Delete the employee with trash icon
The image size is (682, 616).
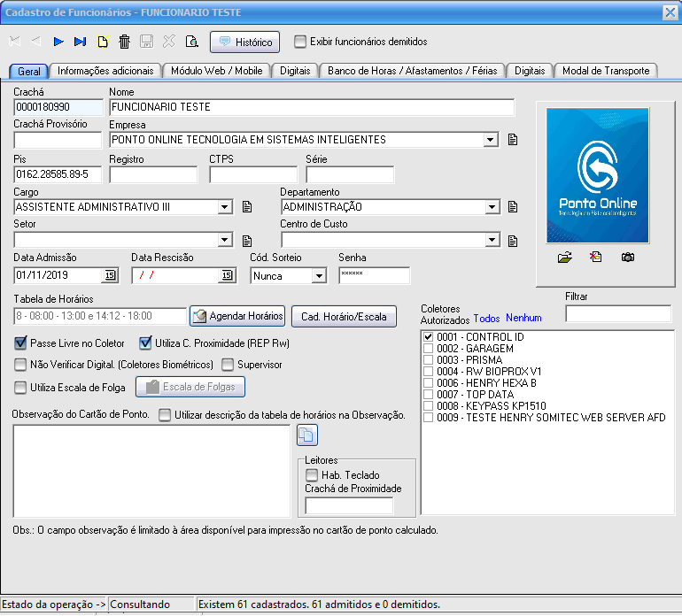125,42
